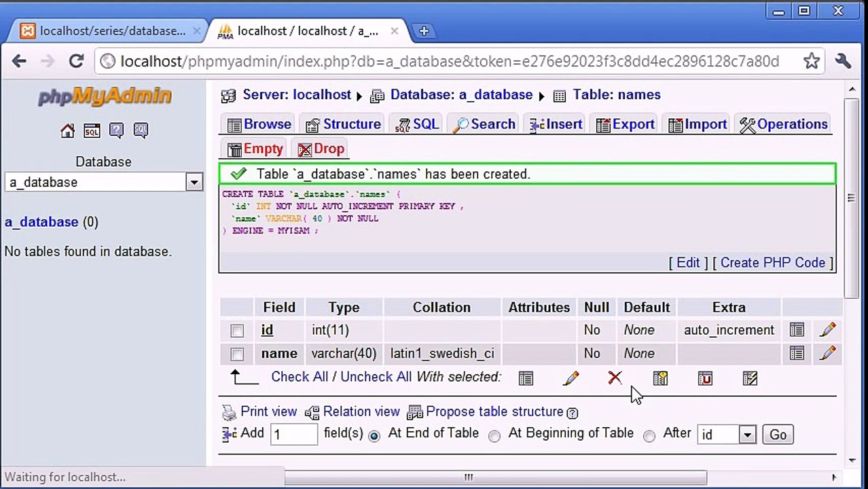Select the After field radio button

pyautogui.click(x=649, y=436)
